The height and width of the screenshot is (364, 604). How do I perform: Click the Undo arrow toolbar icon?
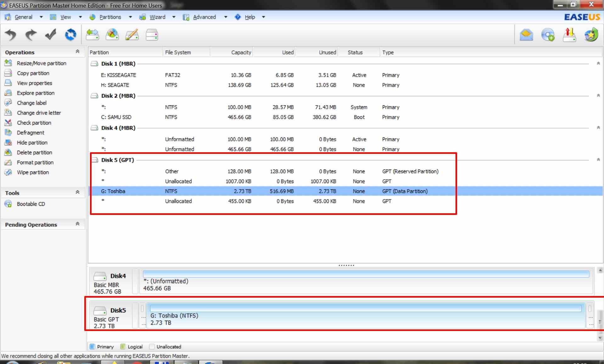pyautogui.click(x=11, y=35)
